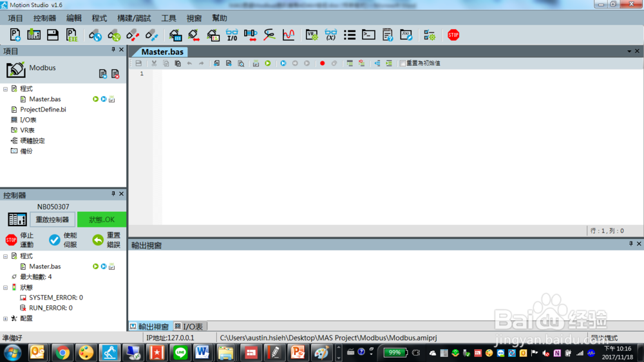Pin the 控制器 panel
The width and height of the screenshot is (644, 362).
(113, 193)
